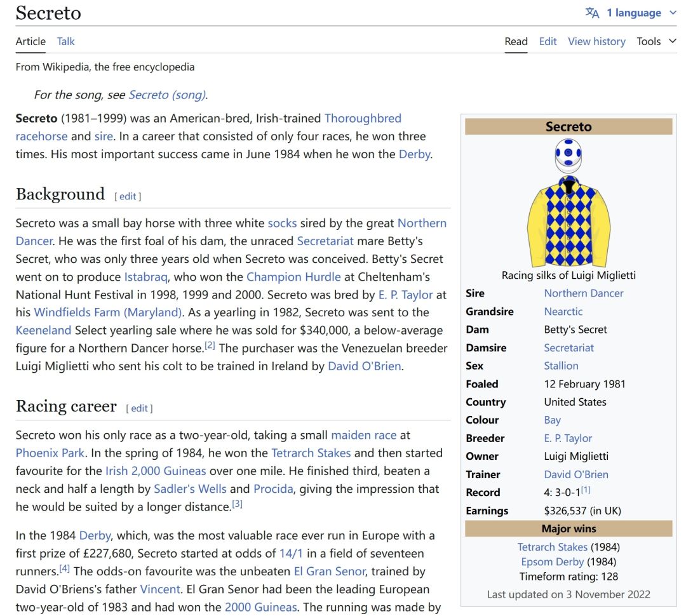Image resolution: width=686 pixels, height=616 pixels.
Task: Follow E. P. Taylor link in Background paragraph
Action: coord(405,295)
